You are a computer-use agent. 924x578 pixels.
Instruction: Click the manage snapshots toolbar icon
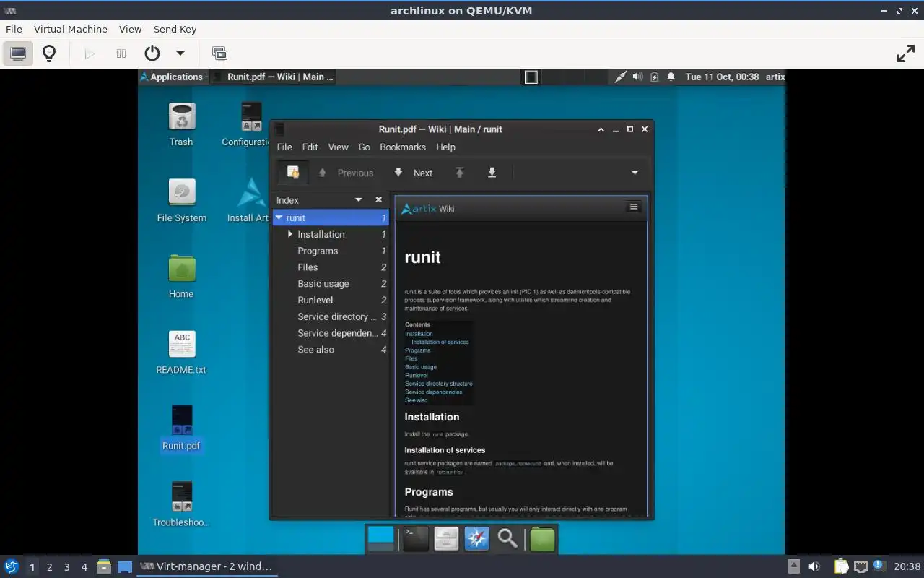coord(219,53)
